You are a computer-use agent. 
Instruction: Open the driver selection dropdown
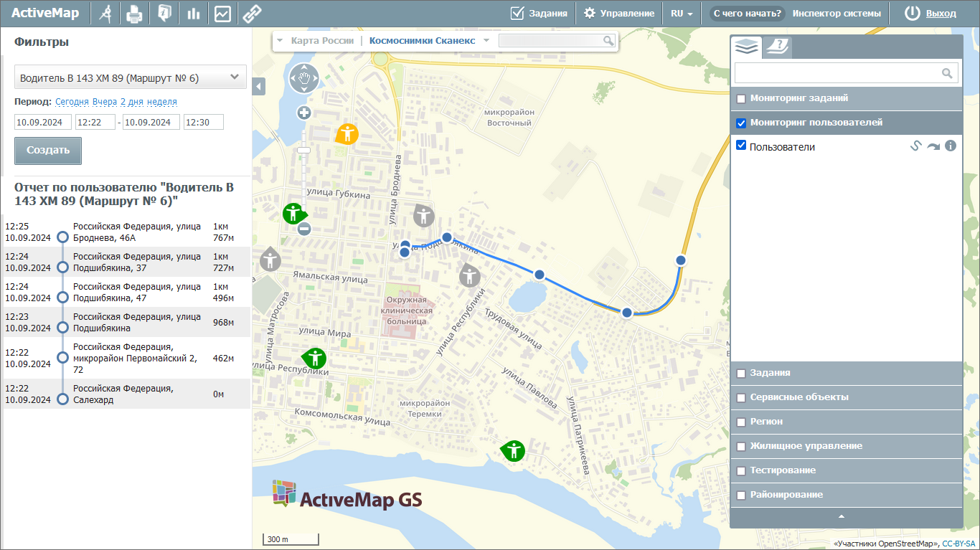tap(131, 77)
